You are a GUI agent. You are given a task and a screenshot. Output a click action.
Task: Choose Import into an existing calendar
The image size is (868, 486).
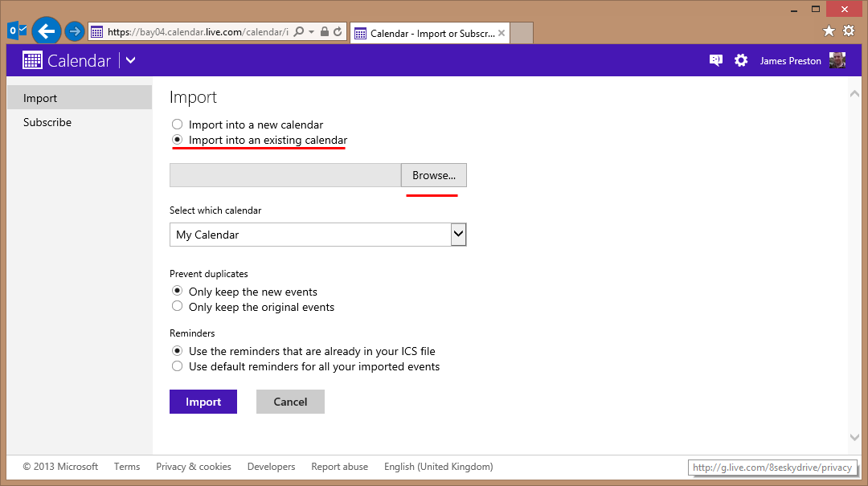(x=177, y=140)
